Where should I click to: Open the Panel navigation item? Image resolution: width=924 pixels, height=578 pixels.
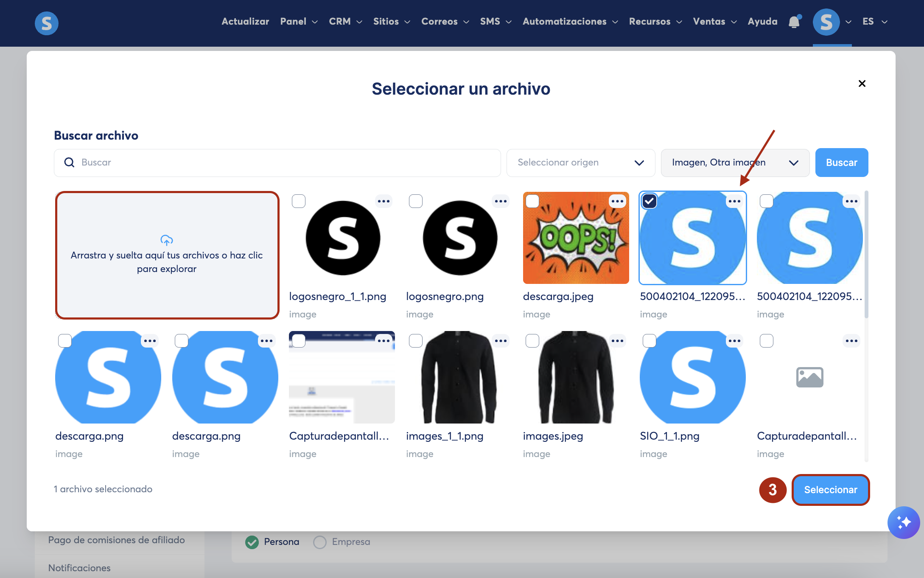[x=299, y=22]
